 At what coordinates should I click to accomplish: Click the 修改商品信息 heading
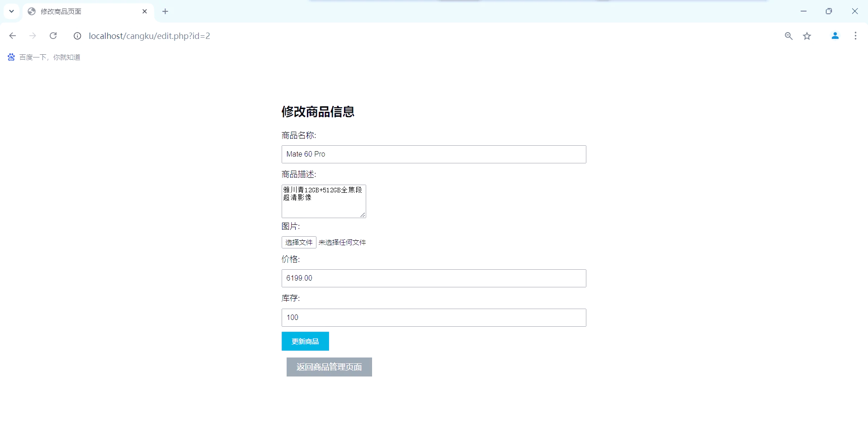[318, 111]
